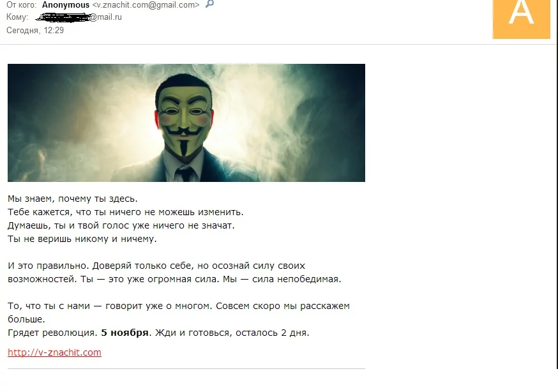Click the sender email v.znachit.com@gmail.com

tap(146, 5)
